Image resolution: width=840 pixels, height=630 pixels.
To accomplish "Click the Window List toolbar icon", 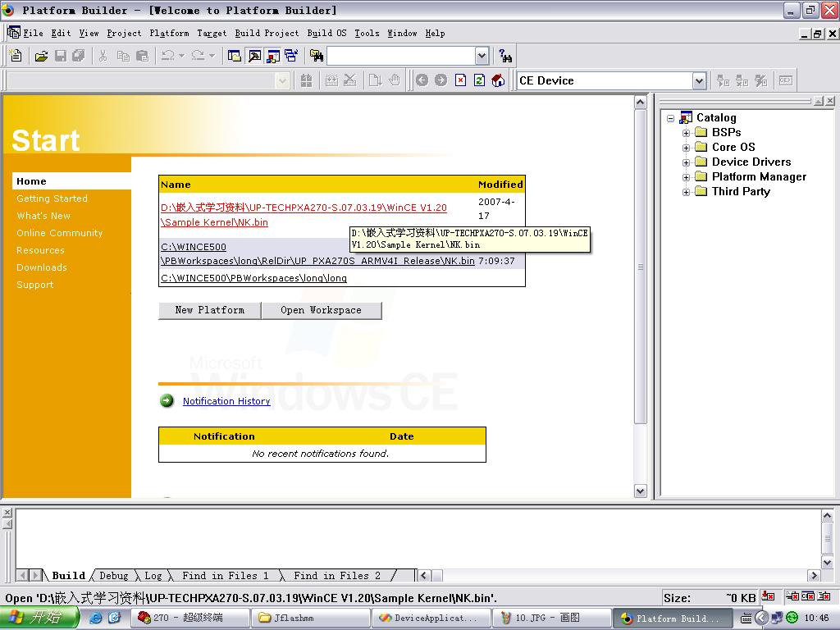I will click(291, 56).
